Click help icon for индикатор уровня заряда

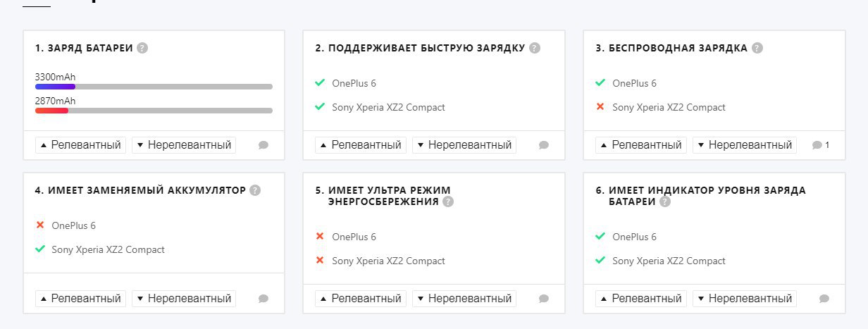click(x=665, y=201)
